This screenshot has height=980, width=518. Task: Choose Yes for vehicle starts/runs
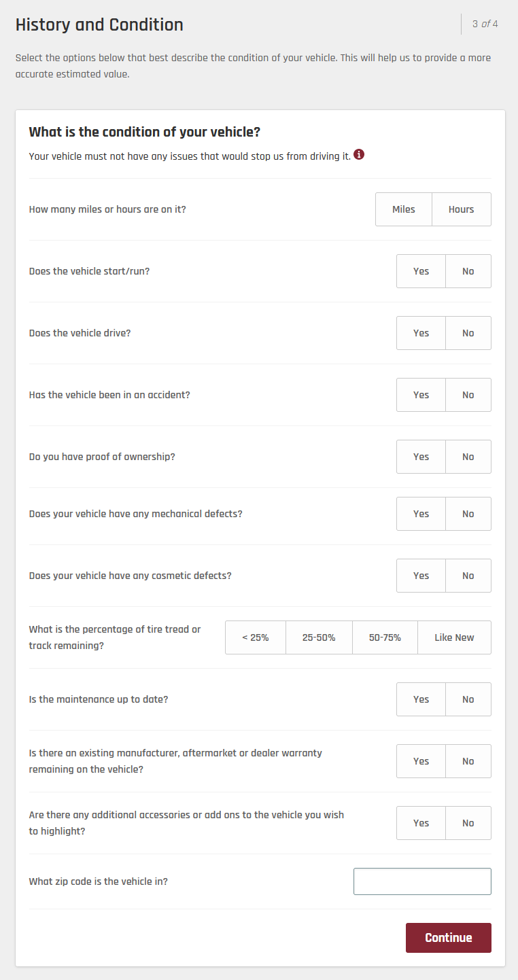(x=421, y=271)
